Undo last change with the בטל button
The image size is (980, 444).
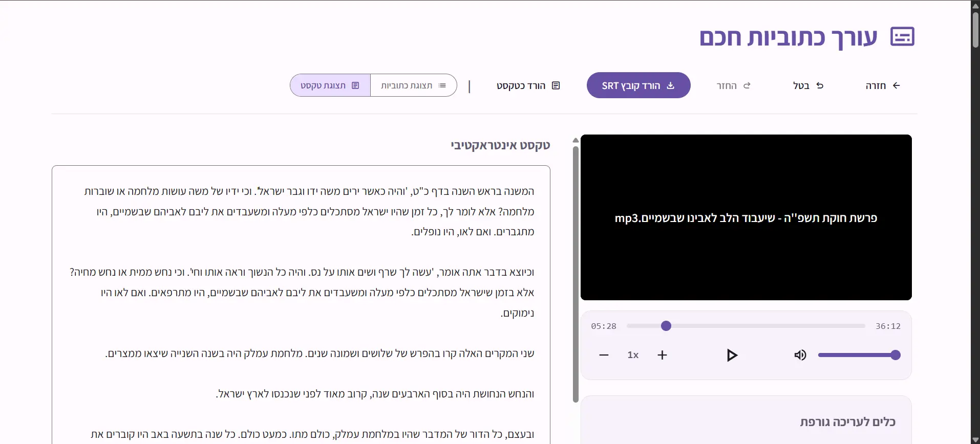(x=808, y=85)
